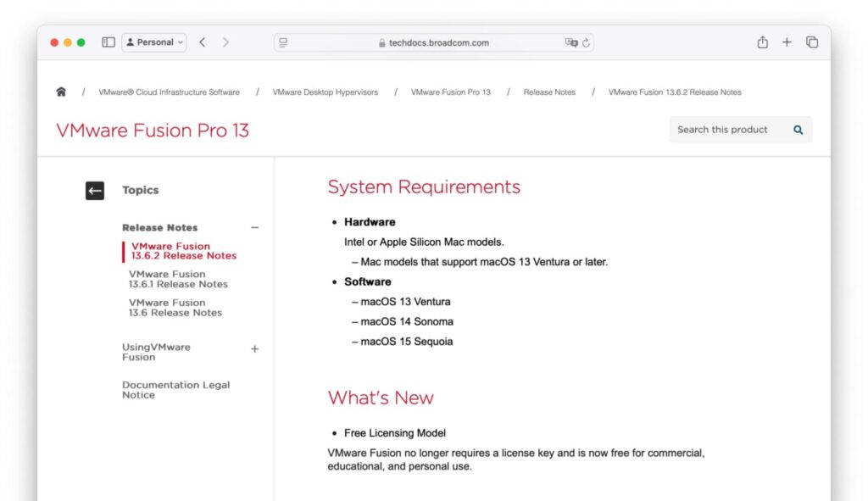
Task: Click the browser forward navigation arrow
Action: (x=225, y=42)
